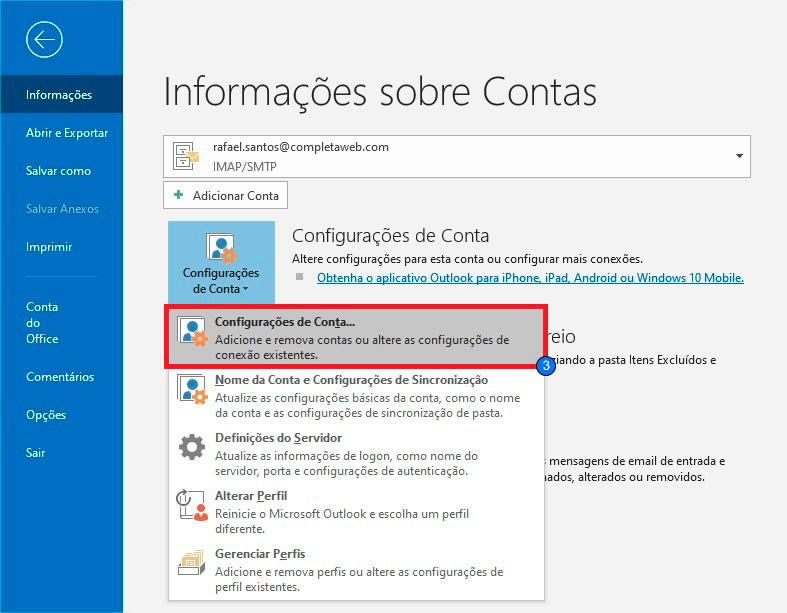Click the account mailbox icon beside the email address
Screen dimensions: 787x613
click(x=186, y=155)
